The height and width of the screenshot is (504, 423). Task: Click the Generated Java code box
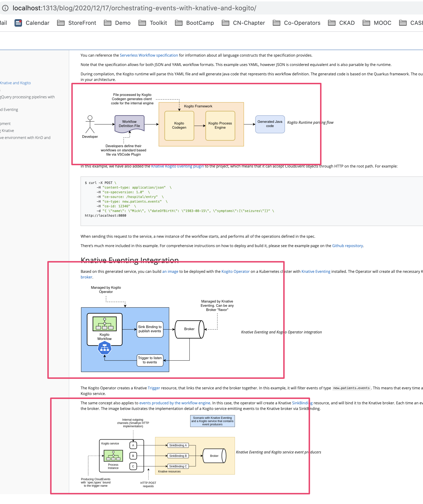pos(270,124)
